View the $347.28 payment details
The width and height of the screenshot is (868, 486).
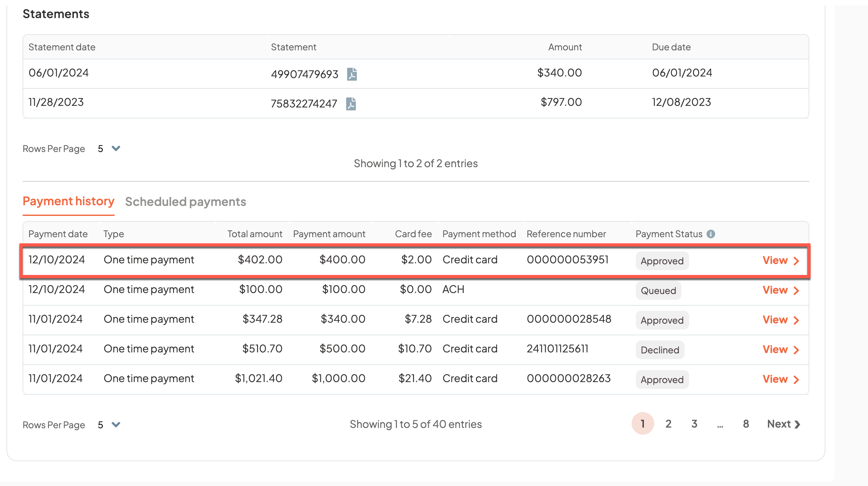(x=775, y=319)
